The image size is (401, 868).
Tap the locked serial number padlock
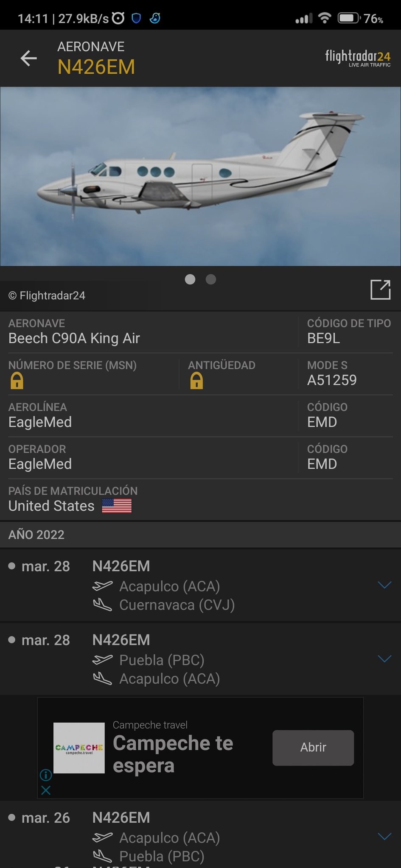pos(17,381)
